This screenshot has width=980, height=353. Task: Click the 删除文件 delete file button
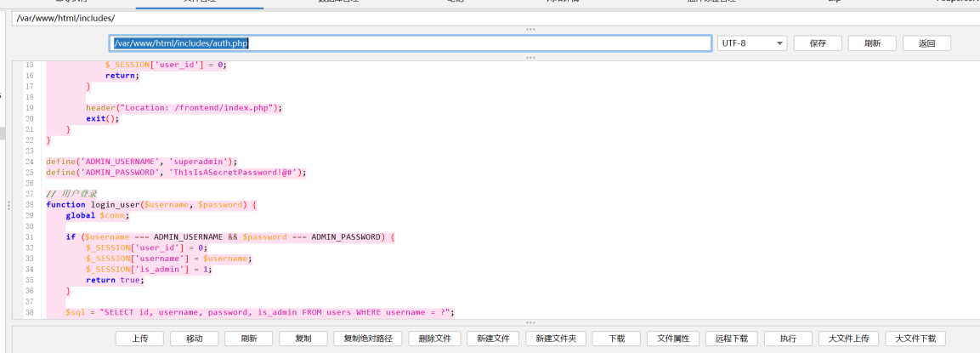click(x=435, y=339)
